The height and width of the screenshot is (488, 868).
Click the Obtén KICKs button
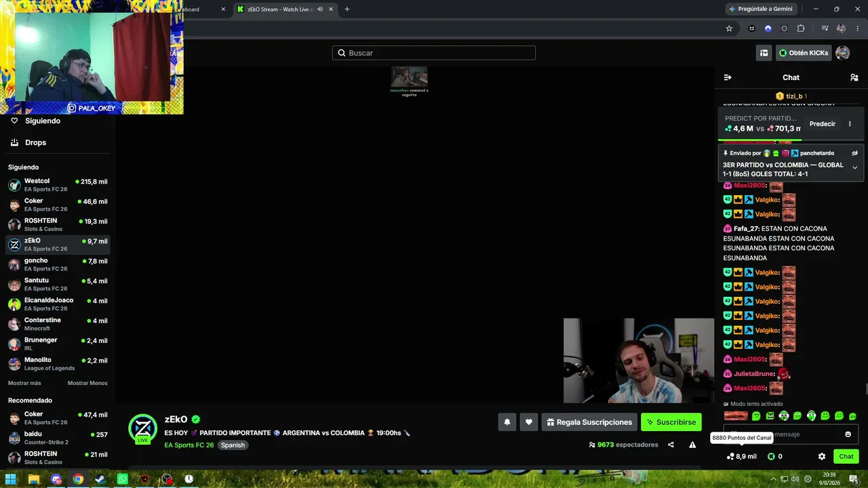click(804, 53)
